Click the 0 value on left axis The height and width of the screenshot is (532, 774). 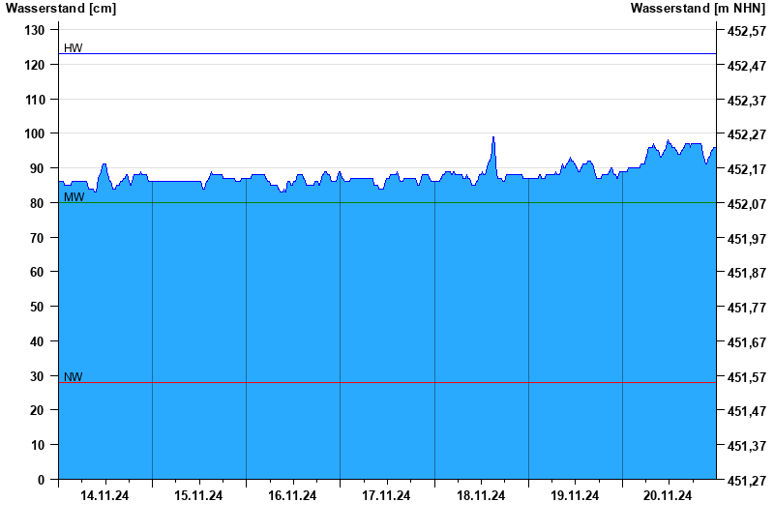(x=41, y=480)
